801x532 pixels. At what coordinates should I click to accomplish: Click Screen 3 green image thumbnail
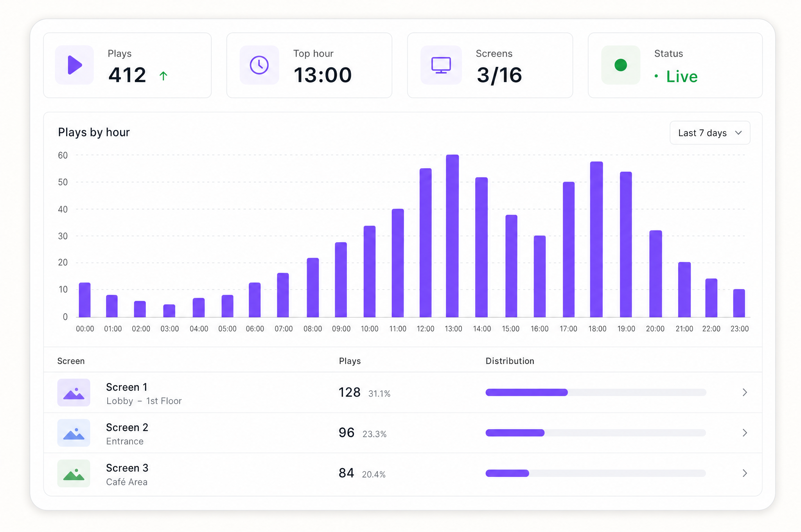[74, 473]
